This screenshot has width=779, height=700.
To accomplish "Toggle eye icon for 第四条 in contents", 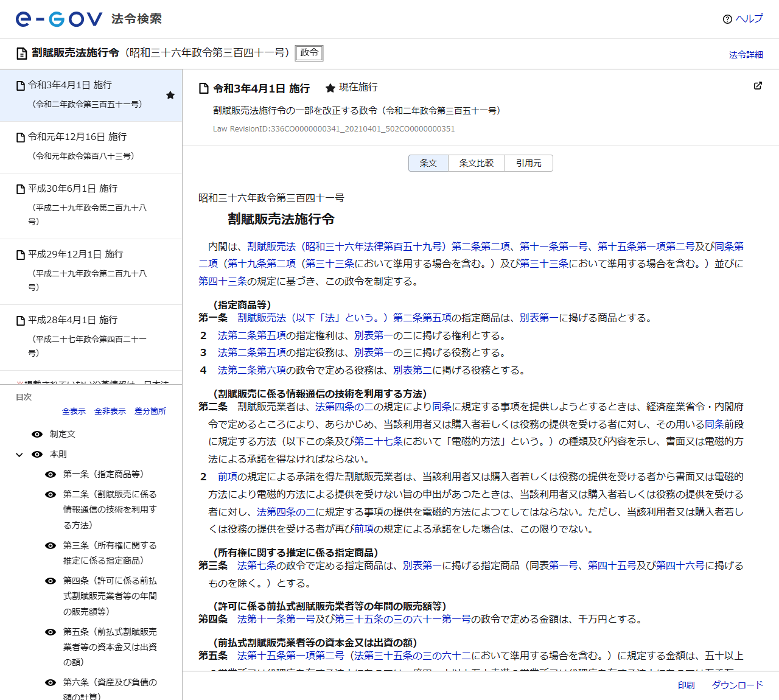I will 51,581.
